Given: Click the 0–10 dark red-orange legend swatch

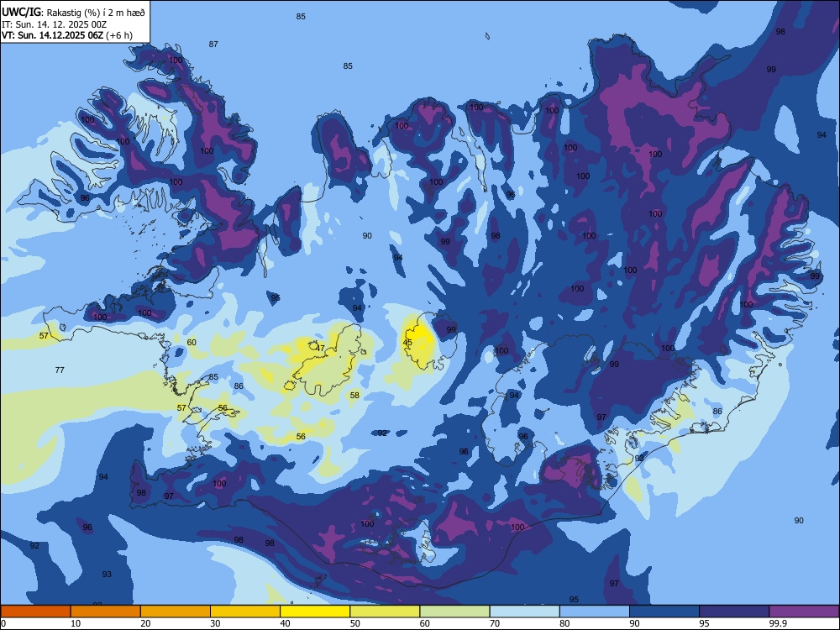Looking at the screenshot, I should 35,612.
